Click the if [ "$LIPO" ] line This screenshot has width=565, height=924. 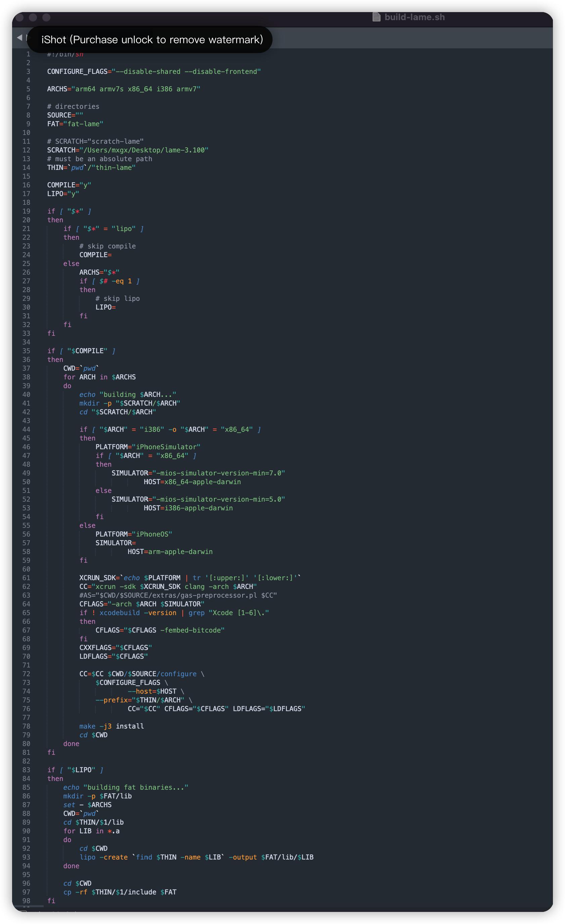(x=75, y=770)
